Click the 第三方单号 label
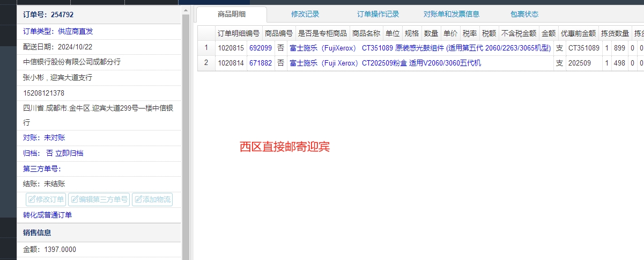Viewport: 644px width, 260px height. [42, 169]
